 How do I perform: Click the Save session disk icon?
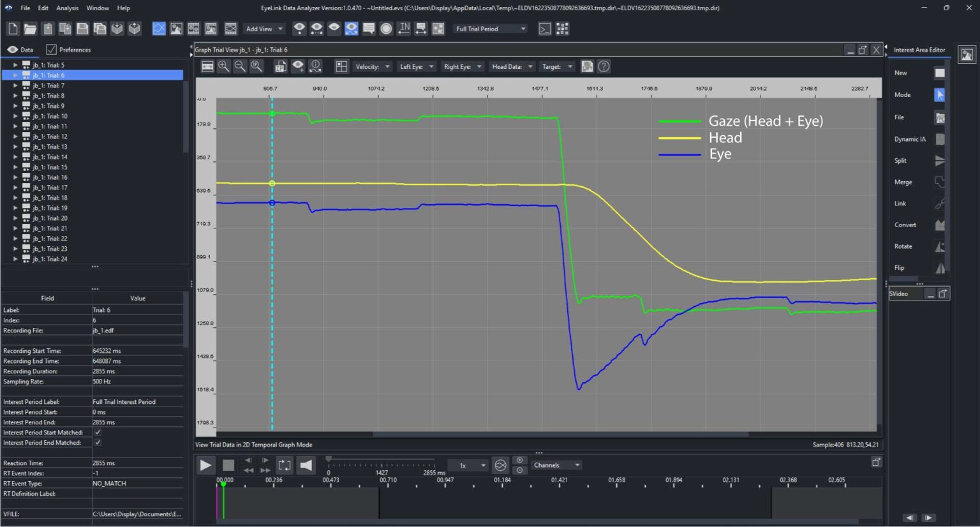[82, 29]
